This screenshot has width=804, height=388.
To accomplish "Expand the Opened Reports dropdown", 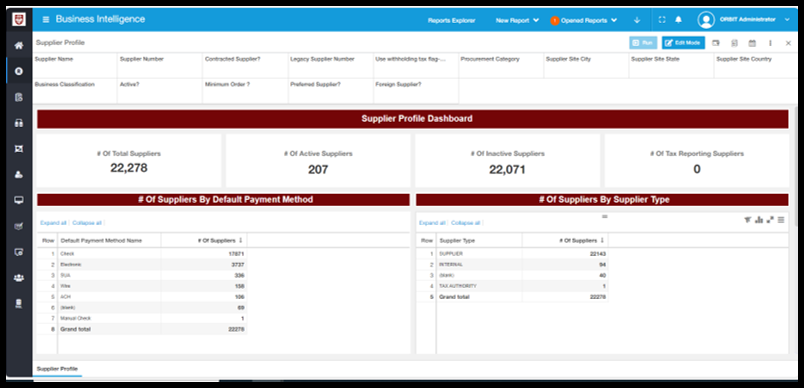I will [584, 21].
